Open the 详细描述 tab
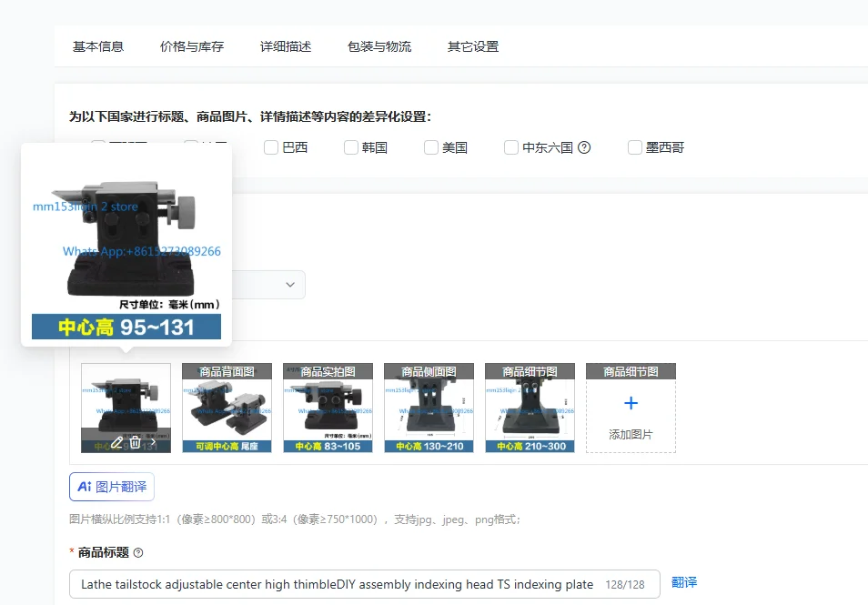This screenshot has height=605, width=868. click(286, 46)
